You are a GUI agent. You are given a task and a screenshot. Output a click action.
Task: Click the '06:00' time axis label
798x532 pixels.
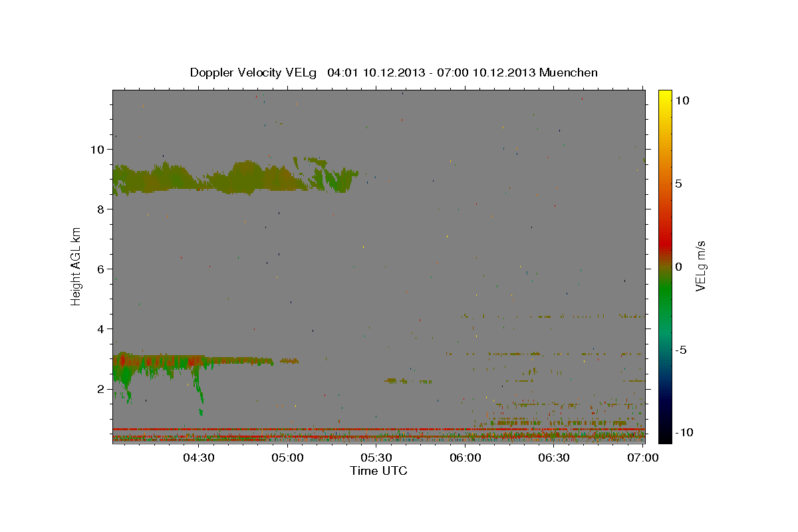466,458
